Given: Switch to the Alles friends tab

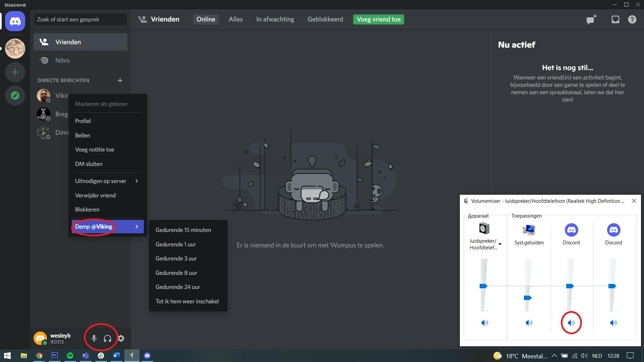Looking at the screenshot, I should 235,19.
